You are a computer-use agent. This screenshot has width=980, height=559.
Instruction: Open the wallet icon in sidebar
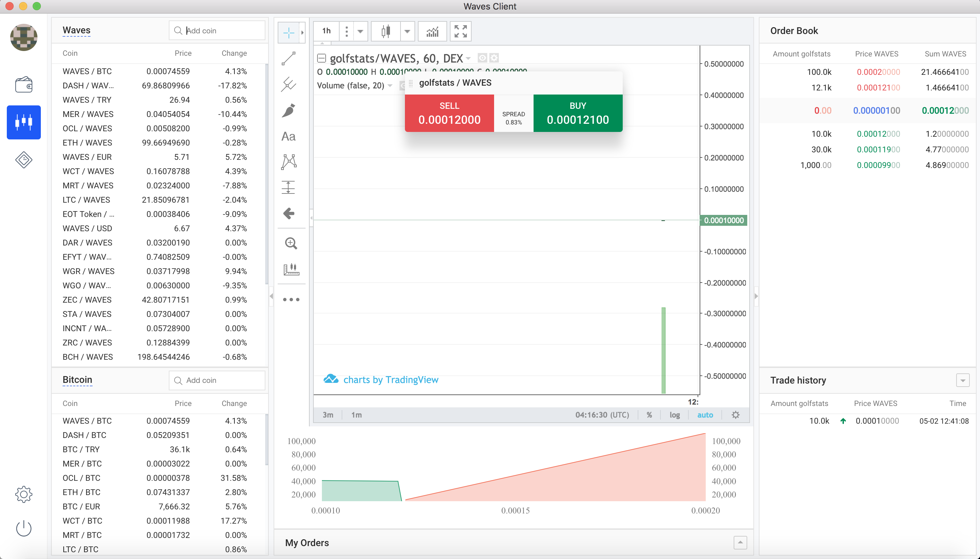click(23, 84)
